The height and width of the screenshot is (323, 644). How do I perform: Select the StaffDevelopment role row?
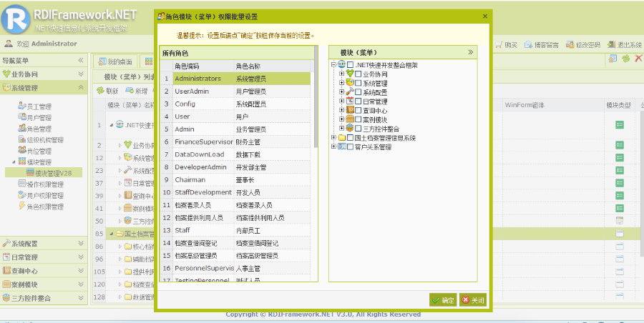(235, 192)
